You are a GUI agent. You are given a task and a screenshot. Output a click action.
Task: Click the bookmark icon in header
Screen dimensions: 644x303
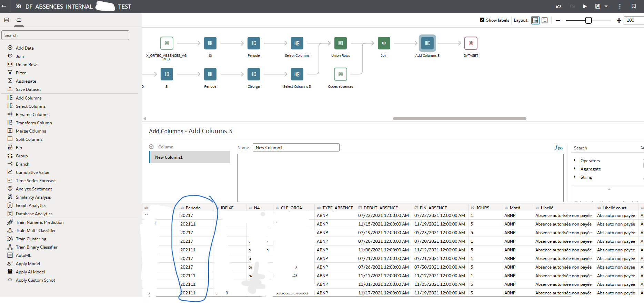pyautogui.click(x=634, y=6)
